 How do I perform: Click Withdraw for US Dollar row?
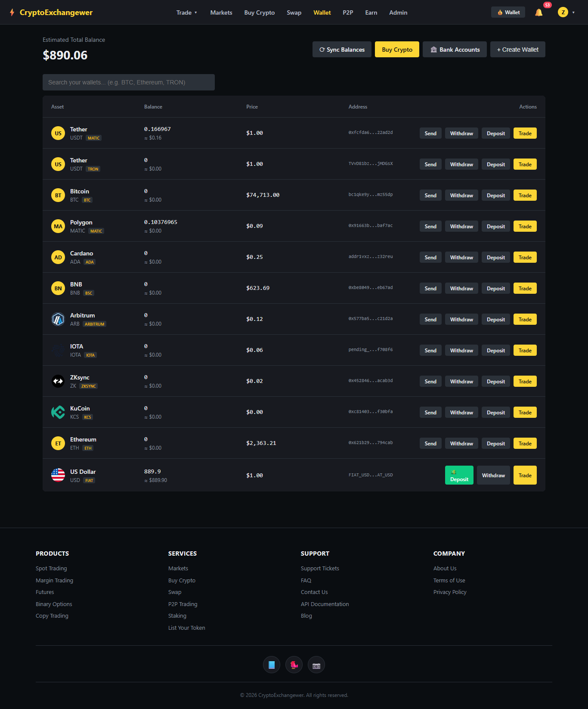[493, 475]
